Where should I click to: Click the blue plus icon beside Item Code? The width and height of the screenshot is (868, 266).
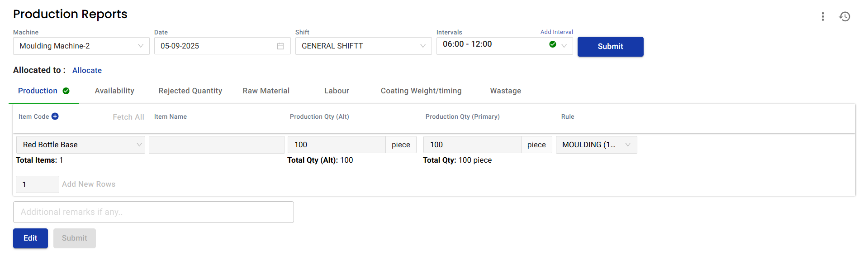point(55,116)
